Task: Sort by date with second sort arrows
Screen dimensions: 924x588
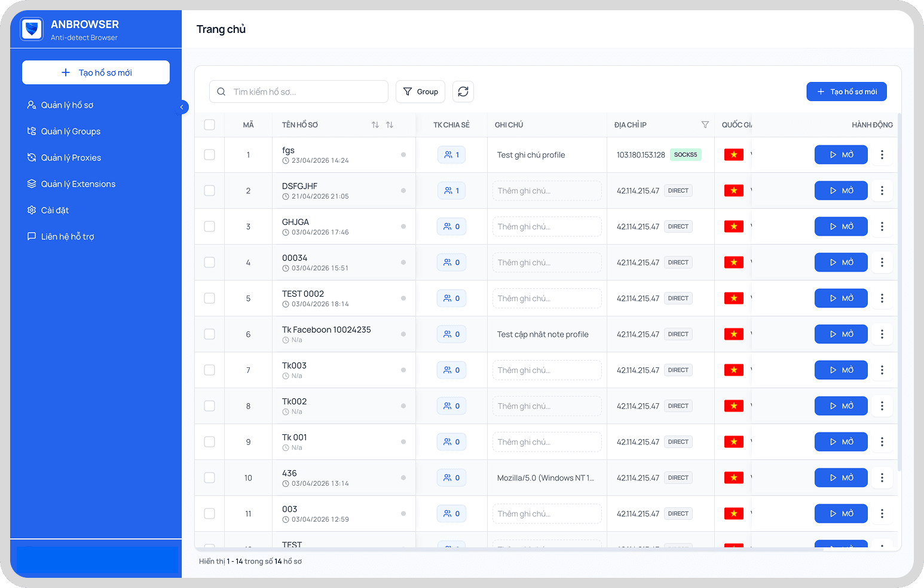Action: pyautogui.click(x=390, y=125)
